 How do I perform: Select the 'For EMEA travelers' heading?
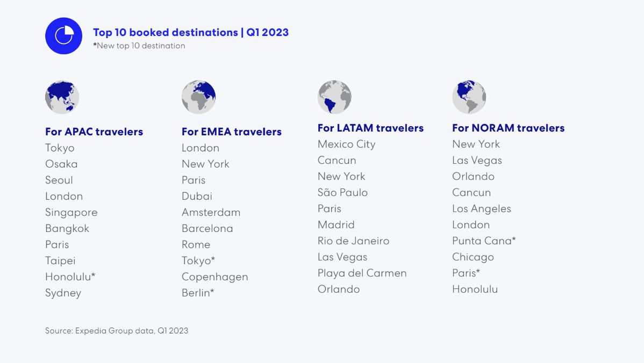tap(232, 132)
